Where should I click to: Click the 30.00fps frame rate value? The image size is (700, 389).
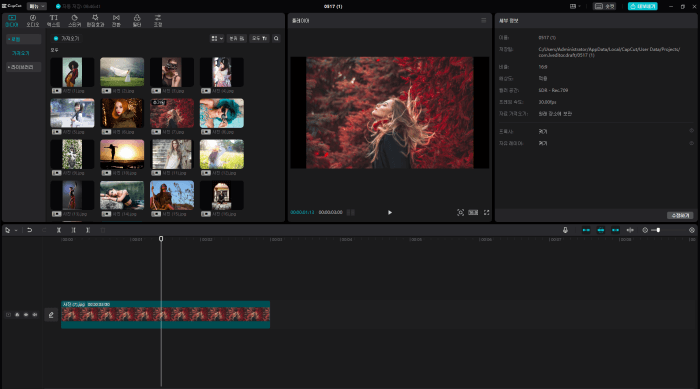click(x=547, y=102)
